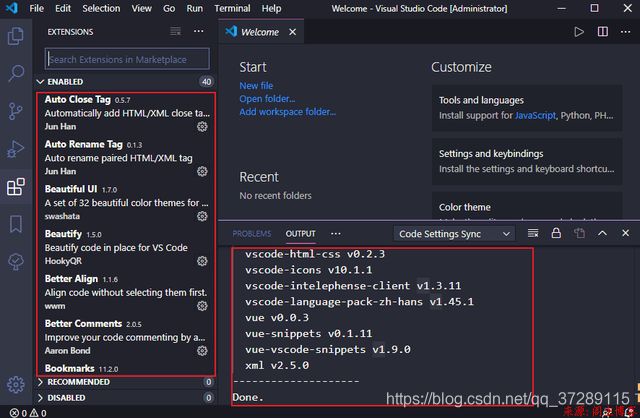Click the 'vscode-icons v10.1.1' output line

[x=309, y=270]
